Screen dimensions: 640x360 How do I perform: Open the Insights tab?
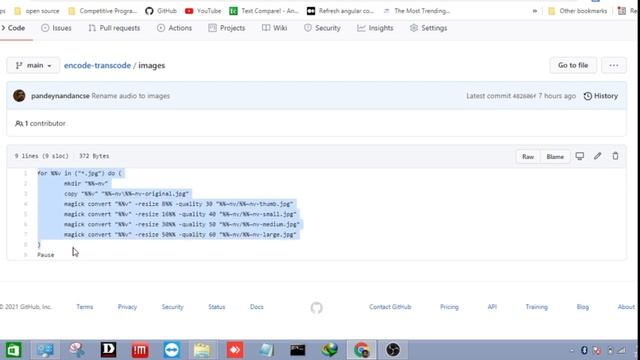[x=375, y=28]
